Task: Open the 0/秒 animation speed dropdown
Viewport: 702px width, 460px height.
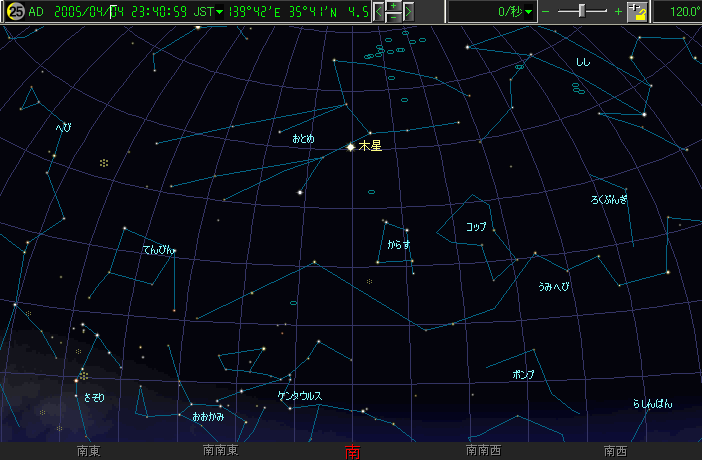Action: pyautogui.click(x=528, y=12)
